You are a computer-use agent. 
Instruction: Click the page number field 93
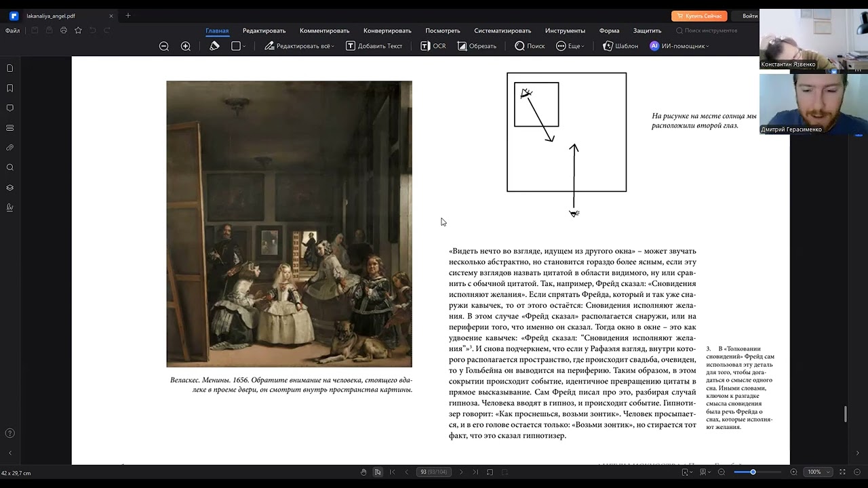click(x=433, y=472)
